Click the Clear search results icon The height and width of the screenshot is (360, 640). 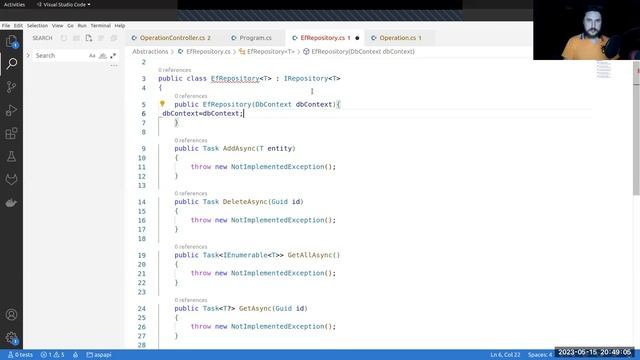coord(76,38)
